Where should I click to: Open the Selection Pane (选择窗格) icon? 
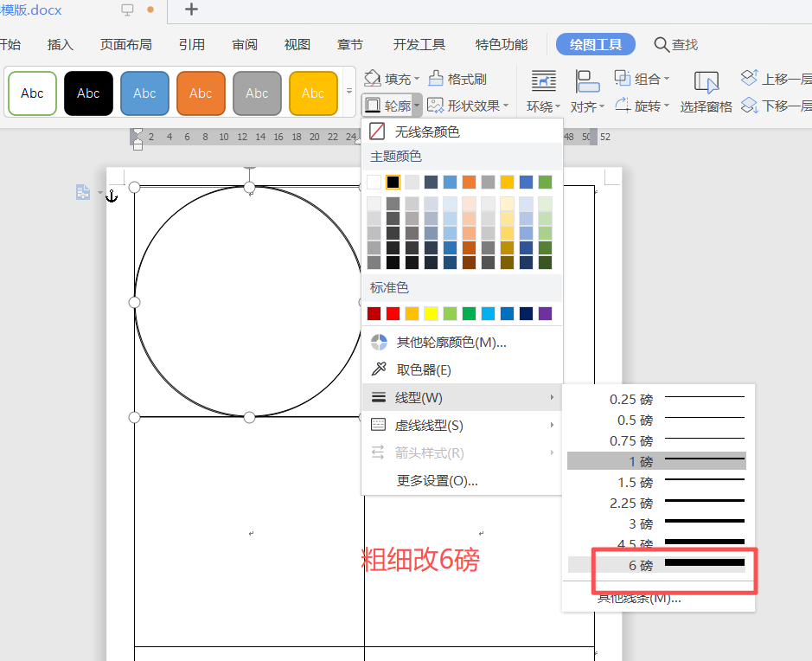(707, 82)
